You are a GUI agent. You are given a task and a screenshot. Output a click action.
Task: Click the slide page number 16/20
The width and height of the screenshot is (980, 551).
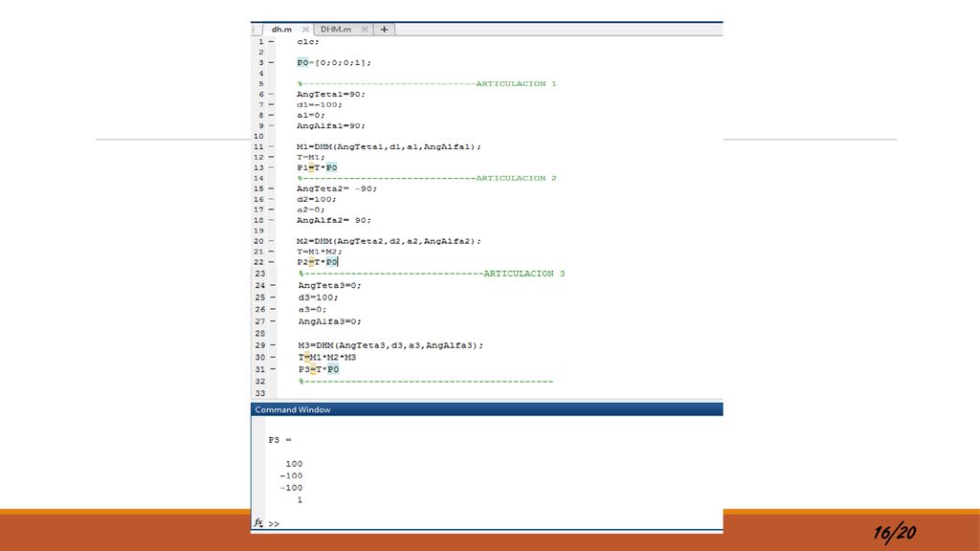pyautogui.click(x=895, y=533)
